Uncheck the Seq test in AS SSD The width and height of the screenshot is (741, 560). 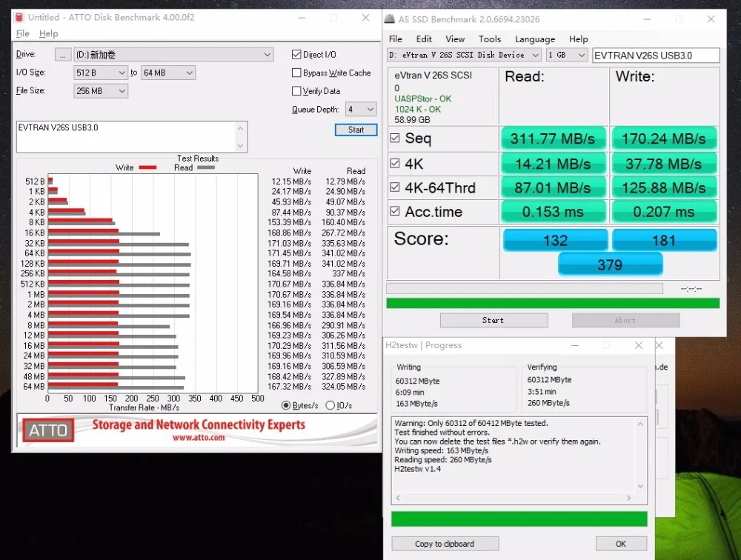coord(395,138)
